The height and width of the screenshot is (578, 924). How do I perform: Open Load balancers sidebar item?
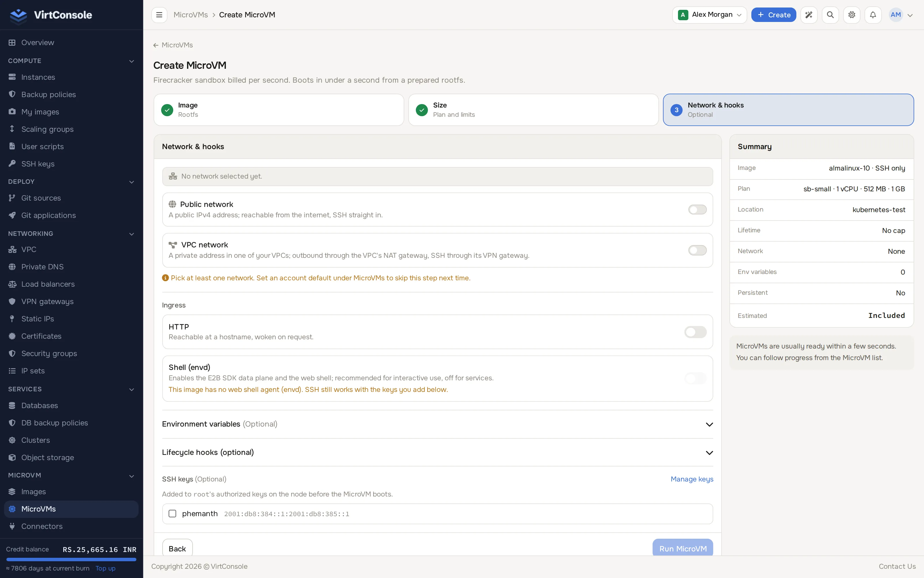[71, 284]
